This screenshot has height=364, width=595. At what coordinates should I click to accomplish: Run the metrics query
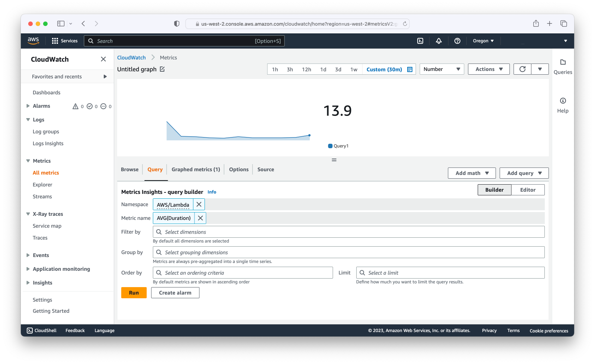[x=134, y=293]
